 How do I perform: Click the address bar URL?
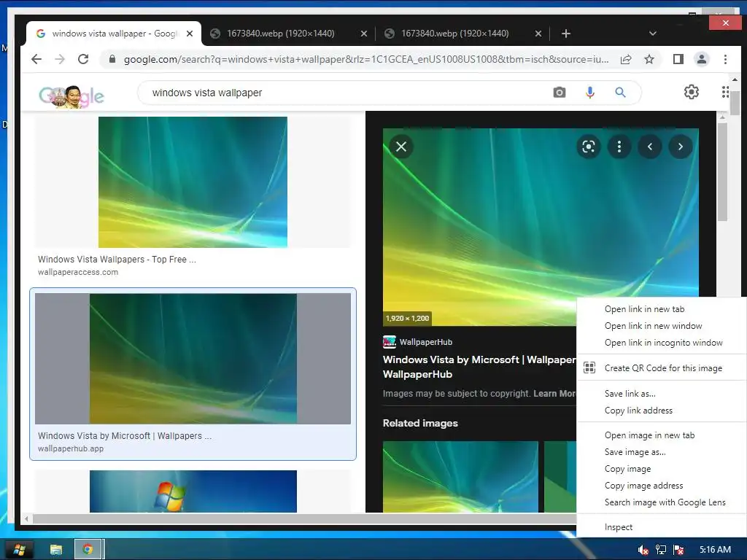pos(366,59)
